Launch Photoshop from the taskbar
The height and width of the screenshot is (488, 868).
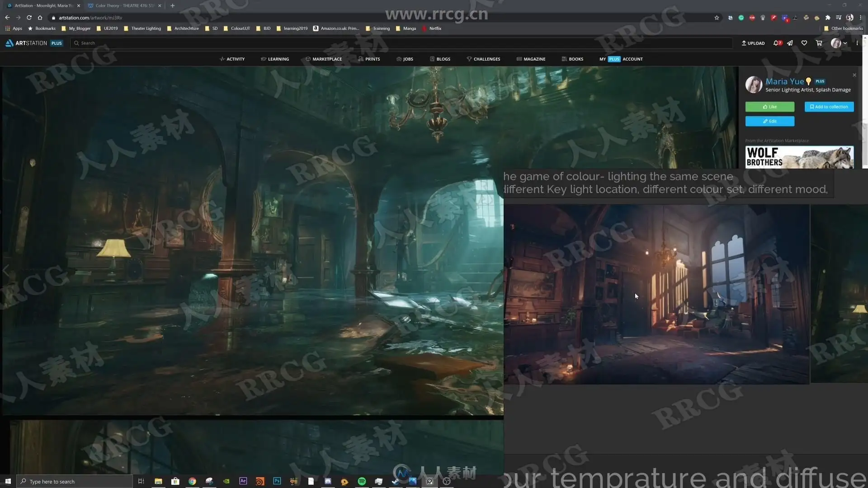pos(277,481)
